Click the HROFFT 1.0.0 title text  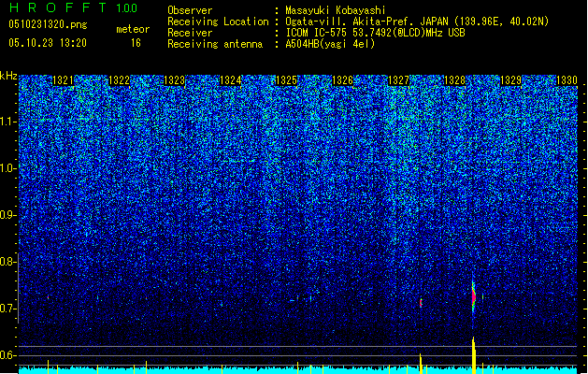pyautogui.click(x=73, y=7)
